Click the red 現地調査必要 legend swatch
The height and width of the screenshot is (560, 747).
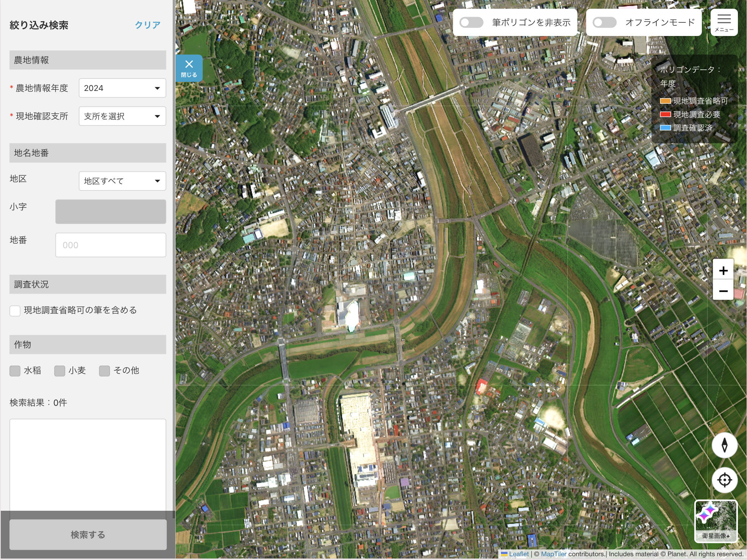point(665,114)
